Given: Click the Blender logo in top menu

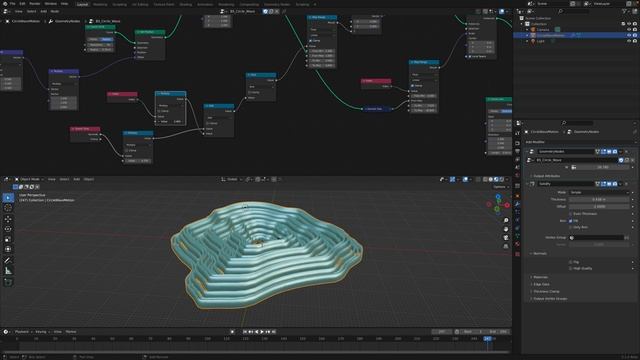Looking at the screenshot, I should tap(4, 4).
